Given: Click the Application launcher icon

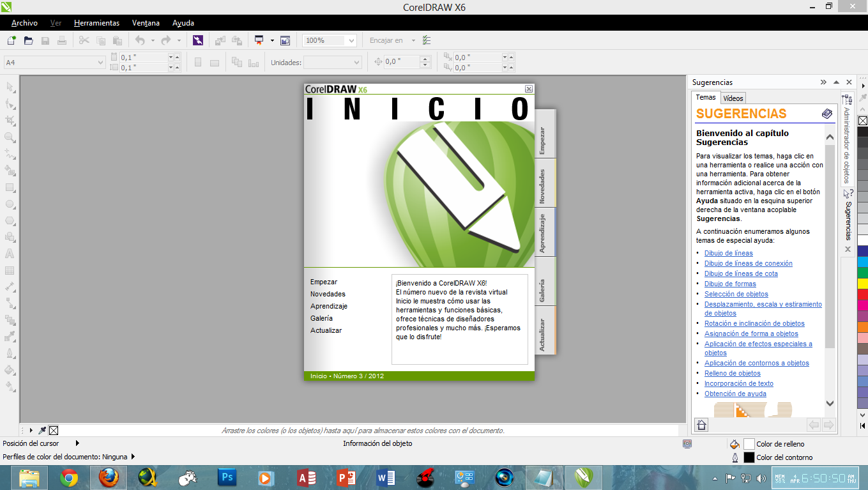Looking at the screenshot, I should coord(259,40).
